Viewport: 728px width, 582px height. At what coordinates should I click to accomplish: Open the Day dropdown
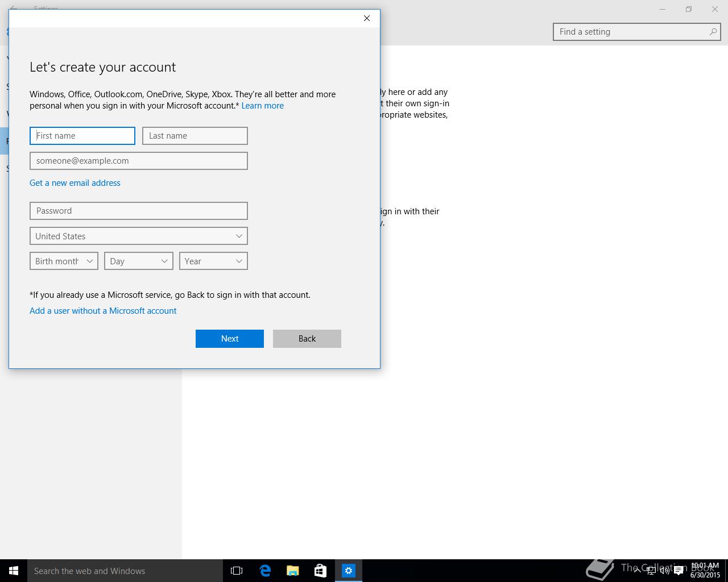pos(139,261)
